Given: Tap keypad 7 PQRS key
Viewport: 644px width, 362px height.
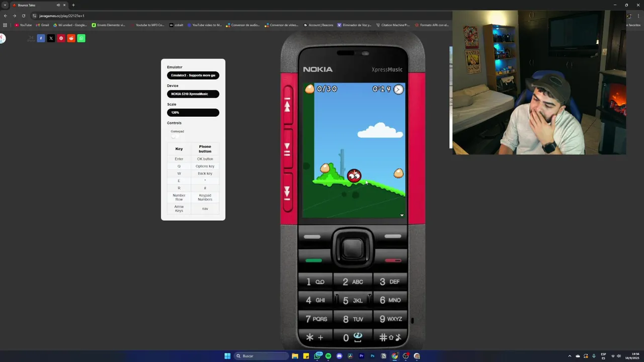Looking at the screenshot, I should 316,319.
